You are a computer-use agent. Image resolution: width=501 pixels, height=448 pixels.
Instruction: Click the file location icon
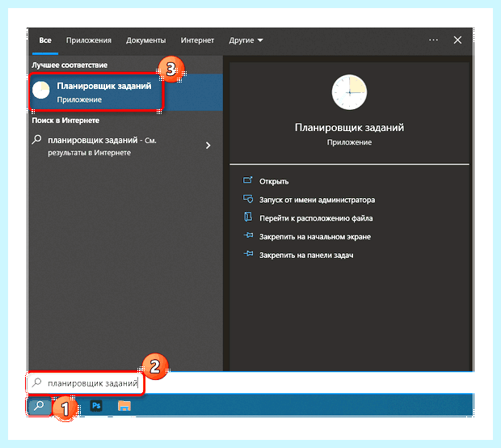pos(248,217)
